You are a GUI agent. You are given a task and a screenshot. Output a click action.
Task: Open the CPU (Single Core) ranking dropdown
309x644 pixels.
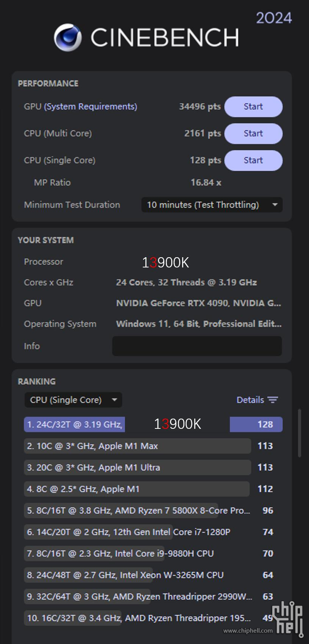[x=73, y=400]
